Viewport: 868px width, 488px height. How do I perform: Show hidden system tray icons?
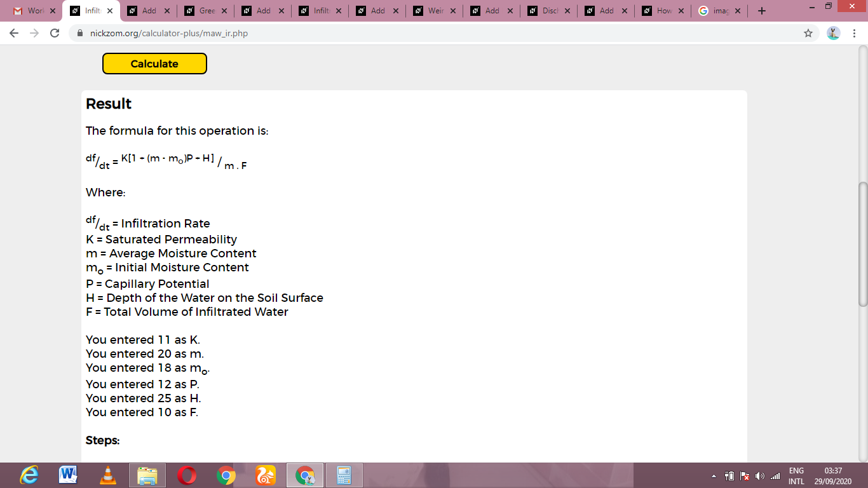coord(714,476)
